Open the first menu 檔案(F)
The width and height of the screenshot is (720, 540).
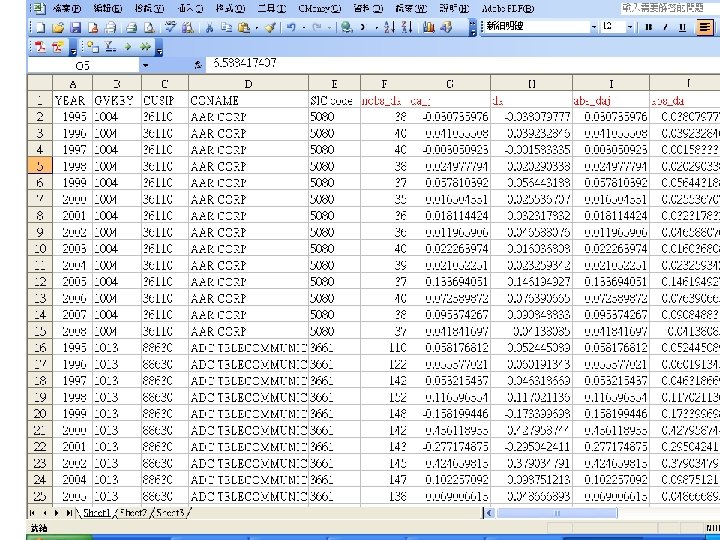(67, 8)
